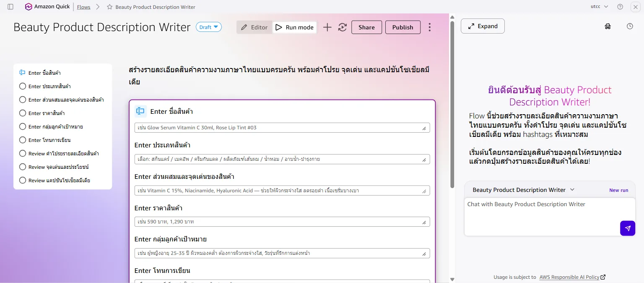The image size is (644, 283).
Task: Star the flow as favorite
Action: [x=110, y=7]
